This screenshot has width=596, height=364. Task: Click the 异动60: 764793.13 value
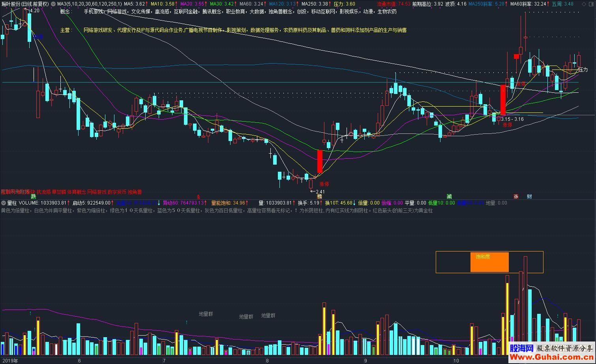(184, 203)
